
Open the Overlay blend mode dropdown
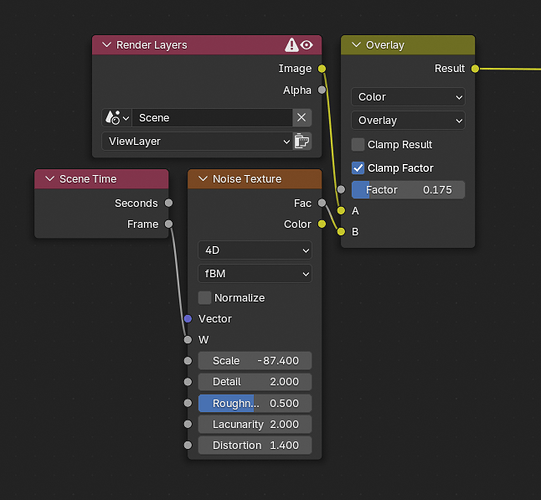click(x=408, y=120)
